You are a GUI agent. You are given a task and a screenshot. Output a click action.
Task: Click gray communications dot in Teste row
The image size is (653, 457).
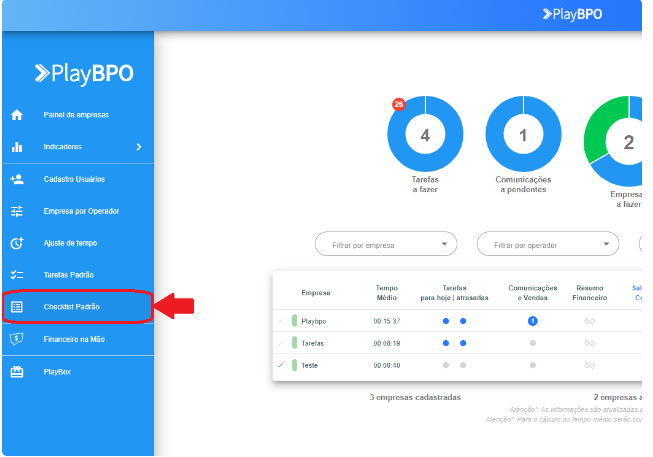click(x=533, y=365)
